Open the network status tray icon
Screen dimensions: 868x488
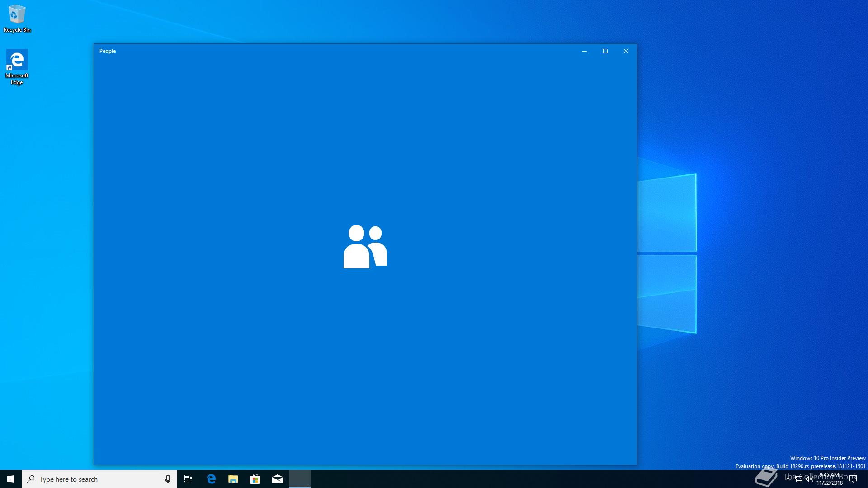tap(799, 479)
